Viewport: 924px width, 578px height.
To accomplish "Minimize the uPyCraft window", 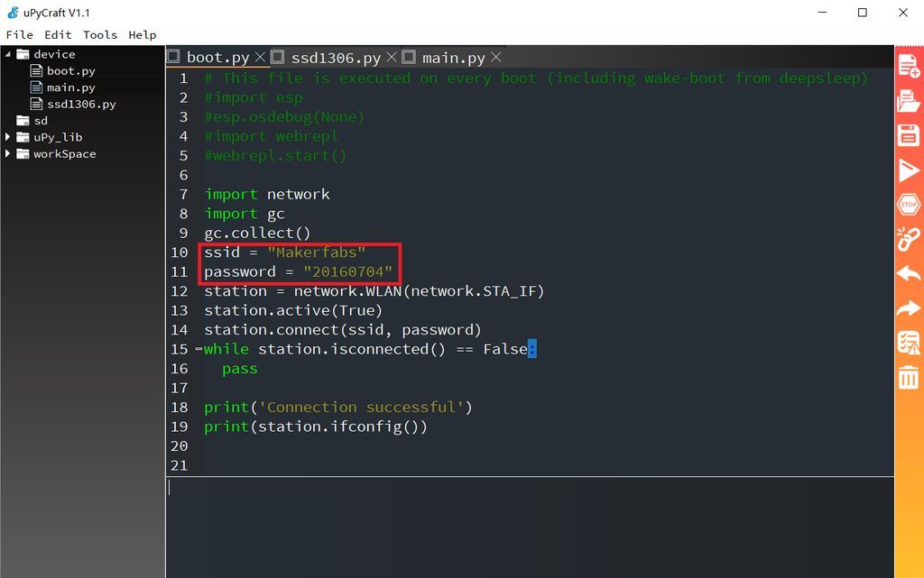I will (x=823, y=13).
